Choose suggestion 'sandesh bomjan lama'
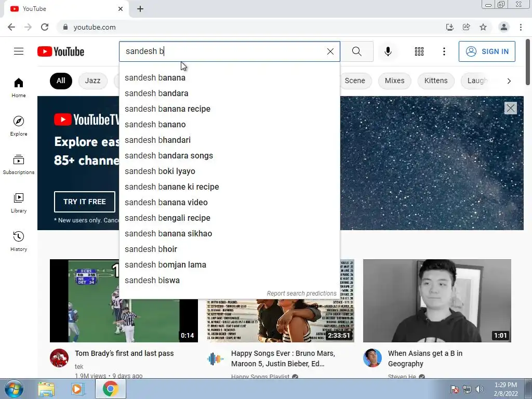Screen dimensions: 532x399 229,265
